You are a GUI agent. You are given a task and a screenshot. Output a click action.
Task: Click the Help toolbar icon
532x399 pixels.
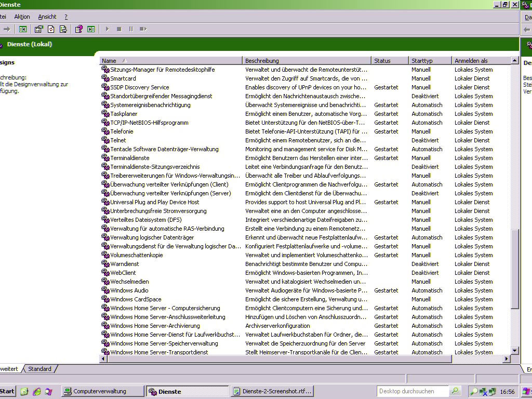pyautogui.click(x=79, y=29)
